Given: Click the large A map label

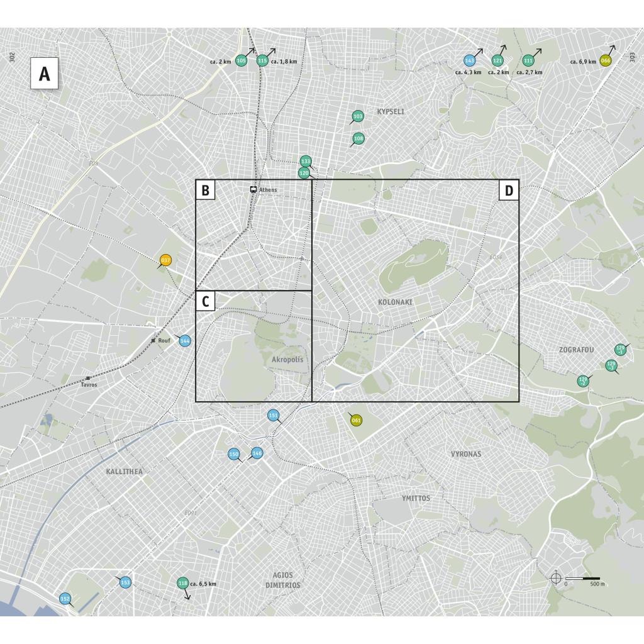Looking at the screenshot, I should point(45,74).
